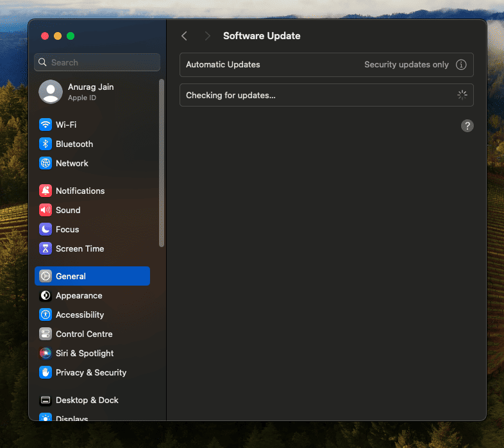The height and width of the screenshot is (448, 504).
Task: Open the Siri & Spotlight icon
Action: click(46, 354)
